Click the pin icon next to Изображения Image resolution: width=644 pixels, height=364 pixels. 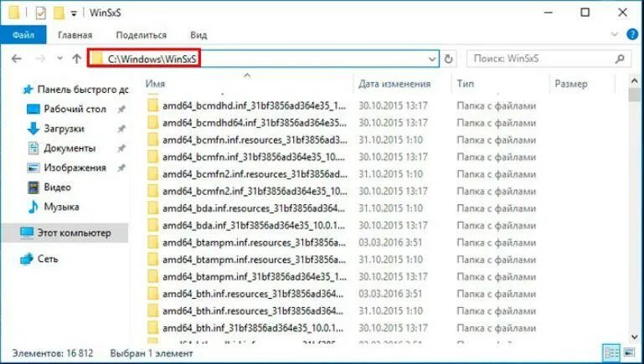(x=121, y=168)
